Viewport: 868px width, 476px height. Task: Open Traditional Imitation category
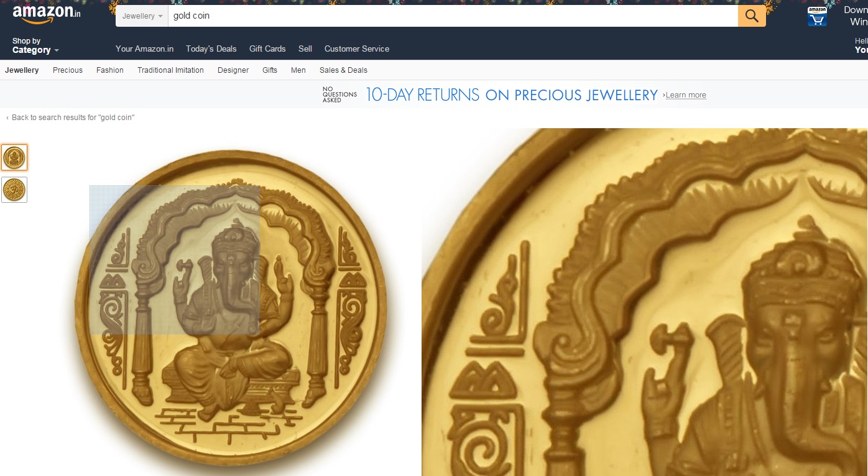coord(170,70)
